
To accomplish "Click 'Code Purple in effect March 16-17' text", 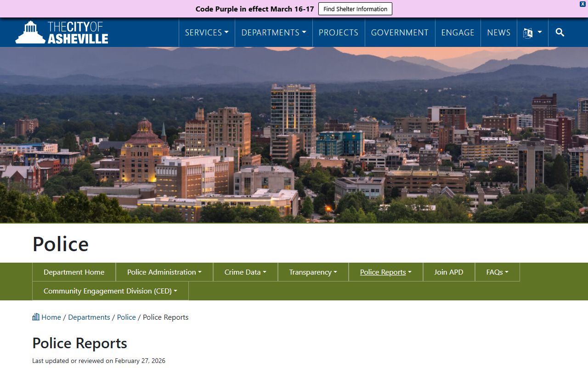I will click(x=255, y=9).
